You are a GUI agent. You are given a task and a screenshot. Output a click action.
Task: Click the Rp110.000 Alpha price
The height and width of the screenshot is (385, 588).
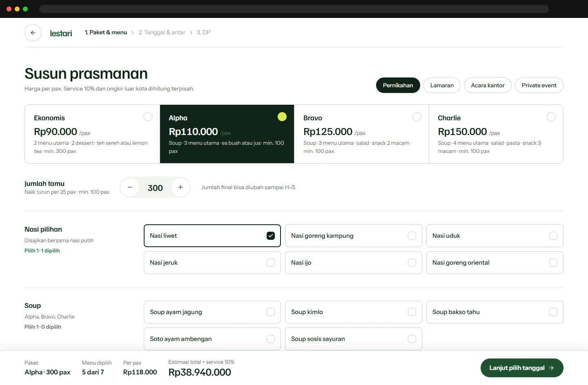193,132
